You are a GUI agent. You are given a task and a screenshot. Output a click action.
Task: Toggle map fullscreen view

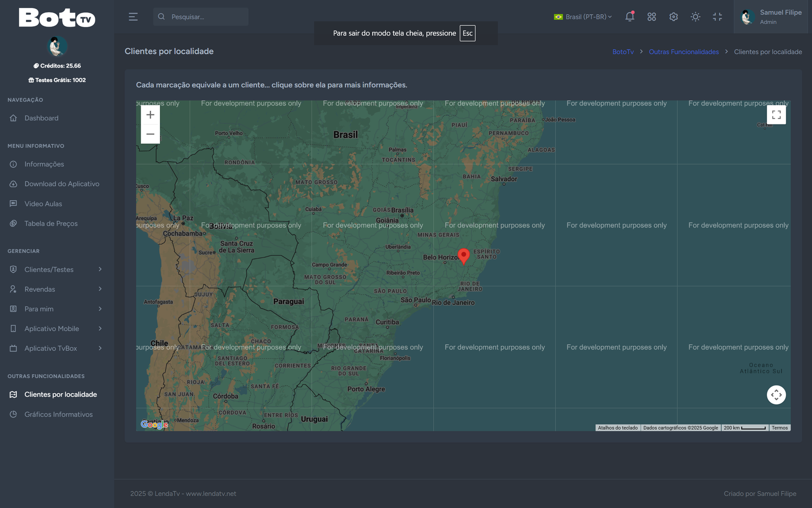coord(776,115)
